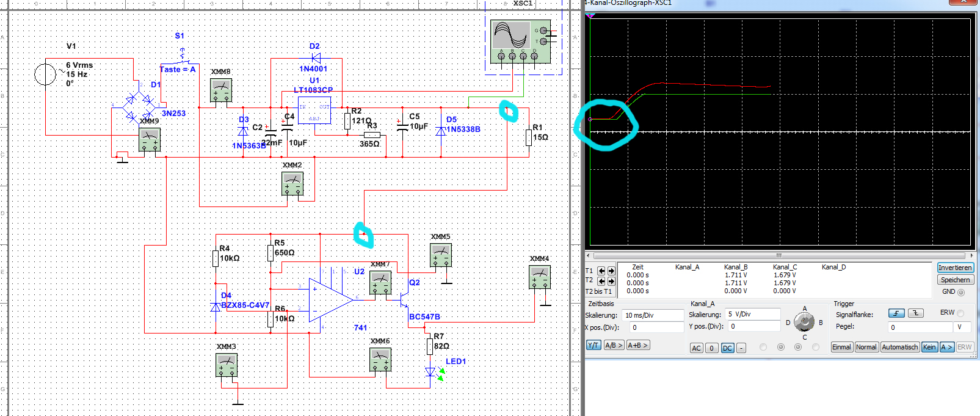Select rising-edge trigger Signalflanke button
The image size is (980, 416).
pos(896,313)
